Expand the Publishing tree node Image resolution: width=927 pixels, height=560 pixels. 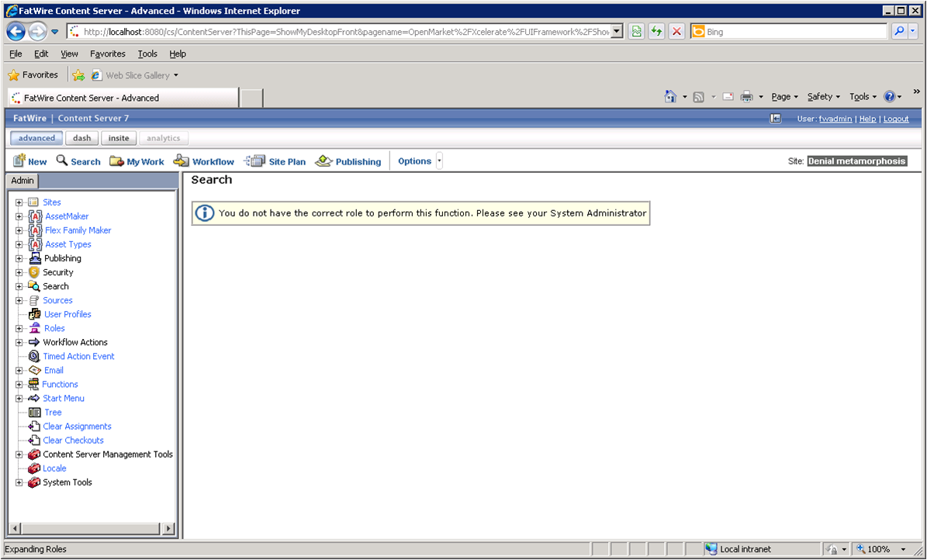click(x=19, y=258)
